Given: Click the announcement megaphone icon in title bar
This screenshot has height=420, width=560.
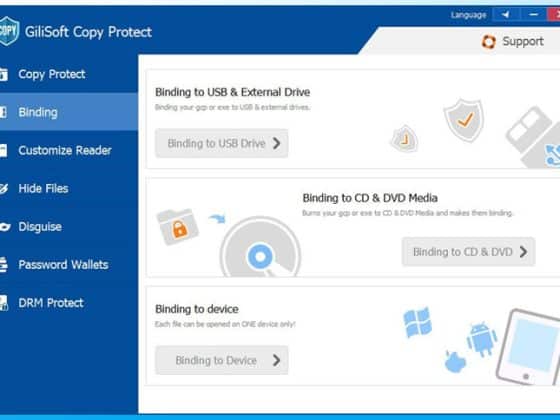Looking at the screenshot, I should click(505, 15).
